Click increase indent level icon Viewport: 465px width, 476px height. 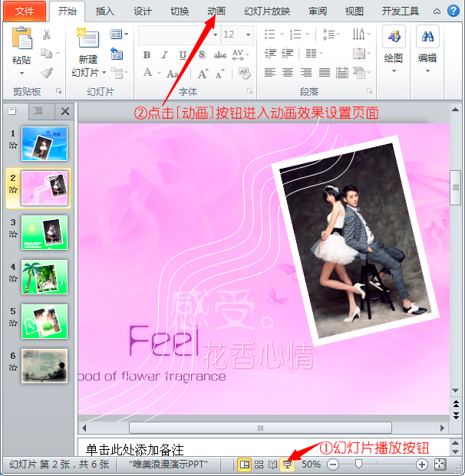pyautogui.click(x=287, y=53)
